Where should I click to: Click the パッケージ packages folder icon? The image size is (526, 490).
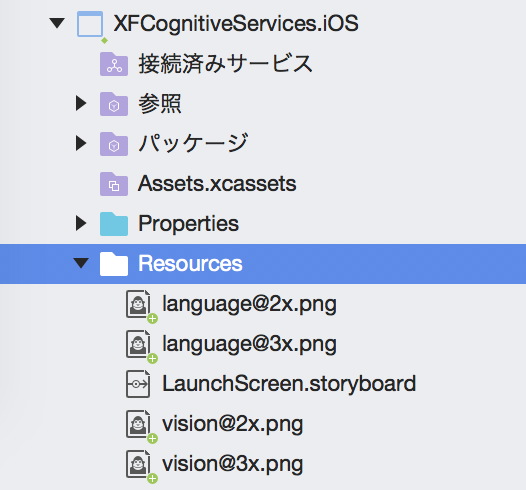point(114,144)
